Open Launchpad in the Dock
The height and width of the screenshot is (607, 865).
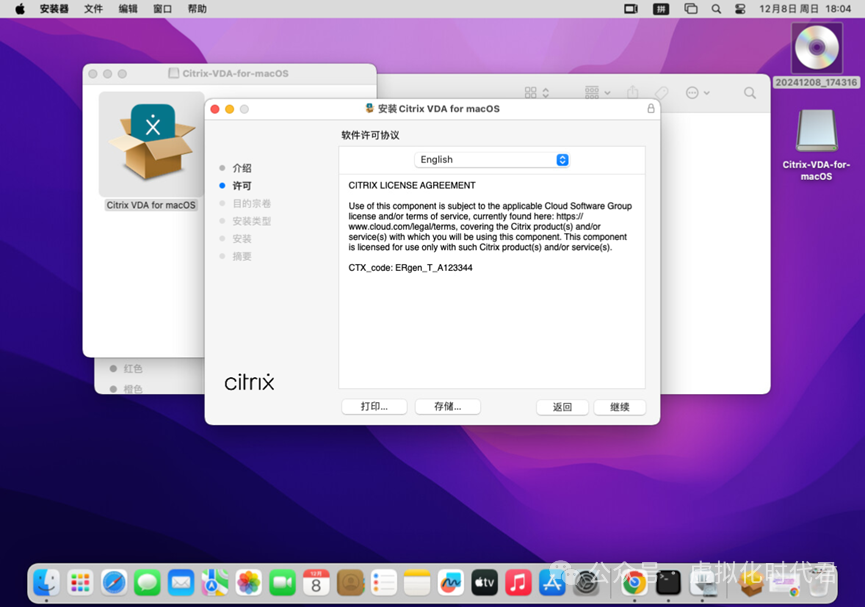(81, 583)
